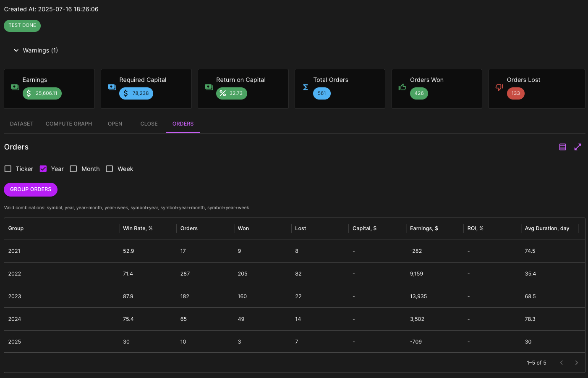Viewport: 588px width, 378px height.
Task: Click the TEST DONE status chip
Action: tap(22, 26)
